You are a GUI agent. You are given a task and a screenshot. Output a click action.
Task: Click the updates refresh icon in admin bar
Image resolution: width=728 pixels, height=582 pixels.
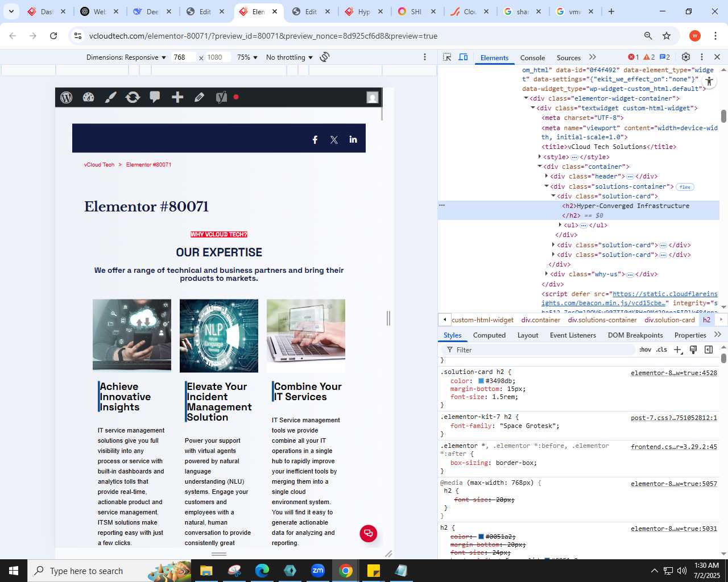[133, 97]
